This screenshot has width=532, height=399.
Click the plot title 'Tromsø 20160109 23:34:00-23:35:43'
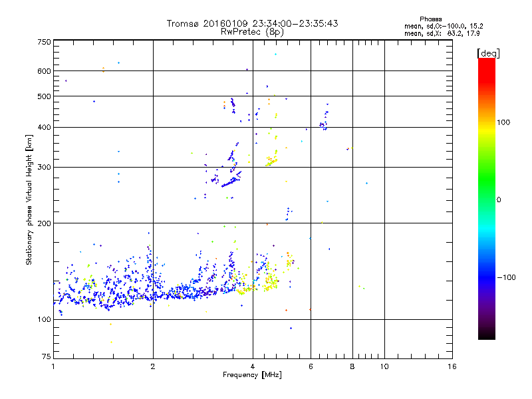(x=252, y=23)
